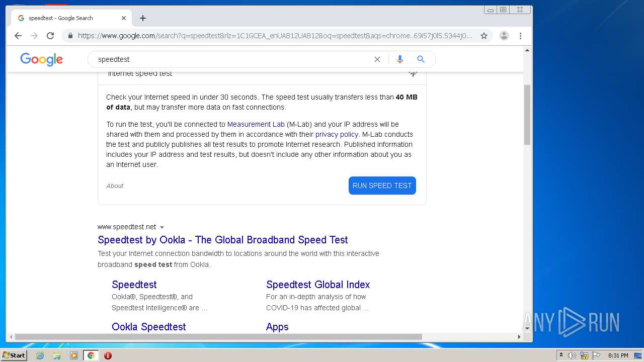Click the www.speedtest.net URL text
This screenshot has height=362, width=644.
tap(127, 227)
